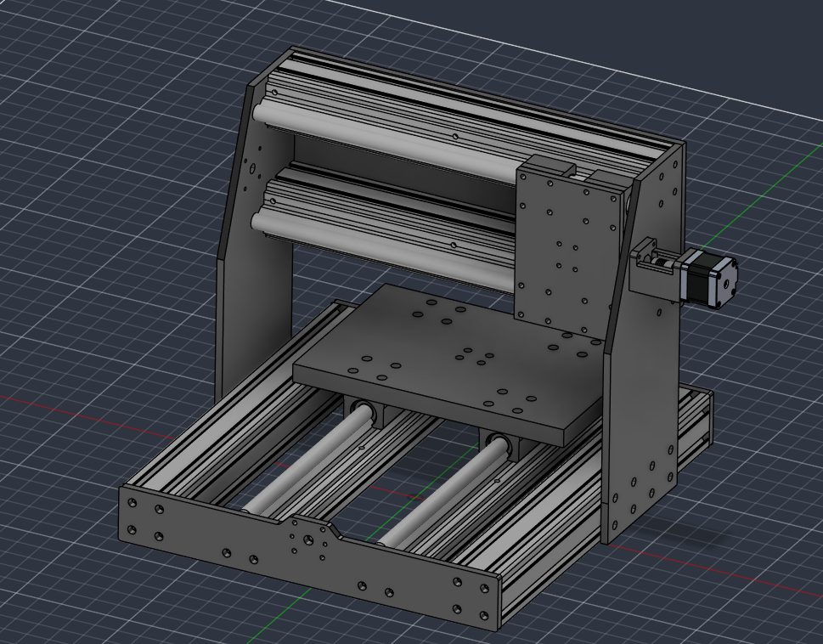823x644 pixels.
Task: Click the upper gantry round guide rail
Action: coord(383,144)
